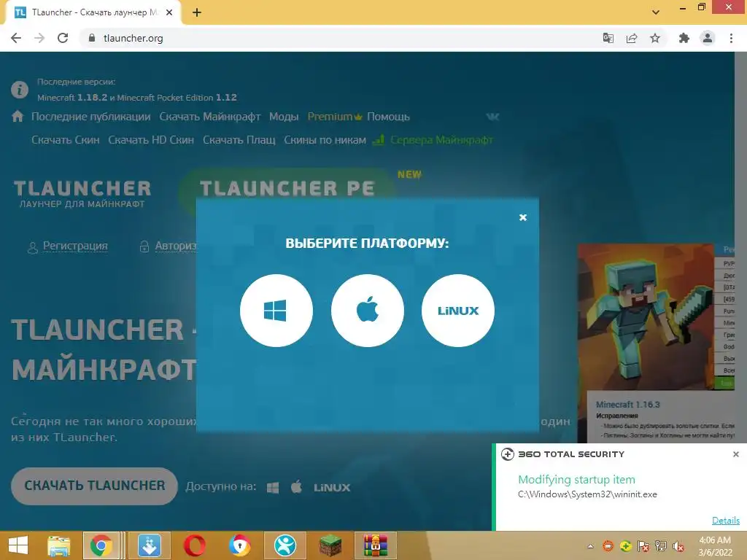747x560 pixels.
Task: Open Скачать HD Скин link
Action: pos(151,140)
